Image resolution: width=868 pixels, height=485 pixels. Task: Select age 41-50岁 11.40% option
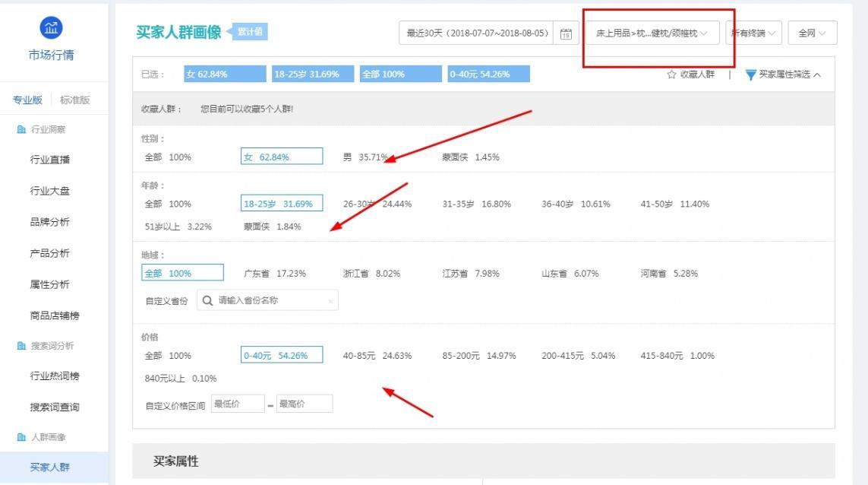tap(675, 204)
